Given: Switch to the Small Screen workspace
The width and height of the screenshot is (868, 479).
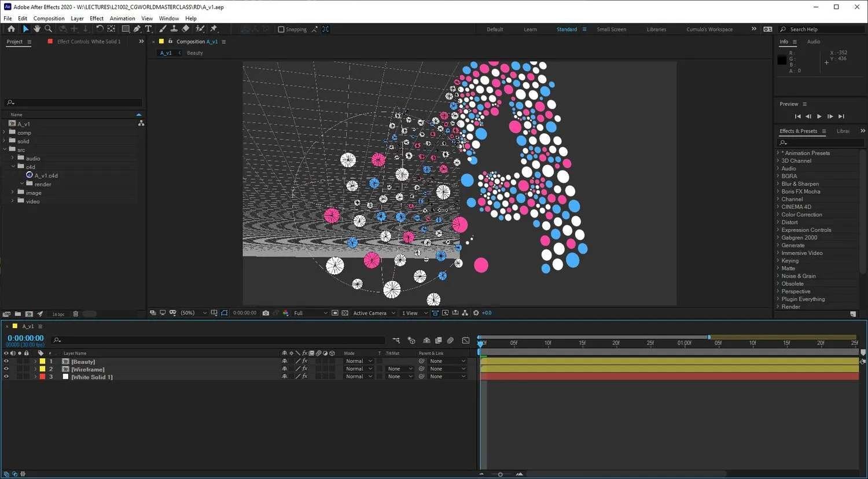Looking at the screenshot, I should tap(611, 30).
